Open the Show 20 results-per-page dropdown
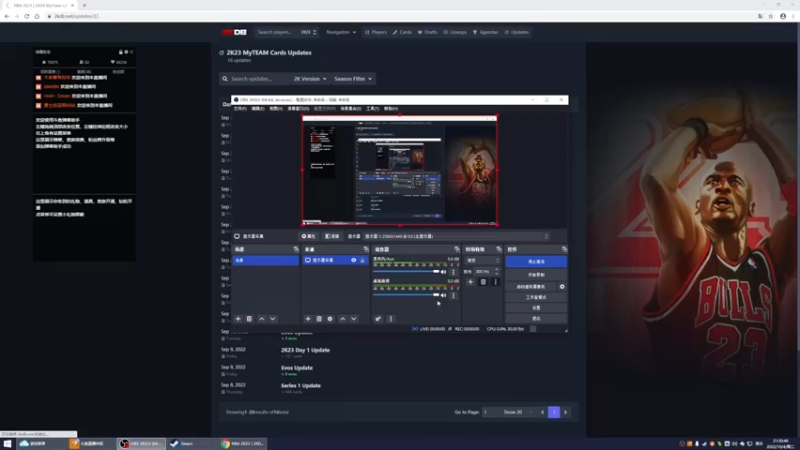 516,412
